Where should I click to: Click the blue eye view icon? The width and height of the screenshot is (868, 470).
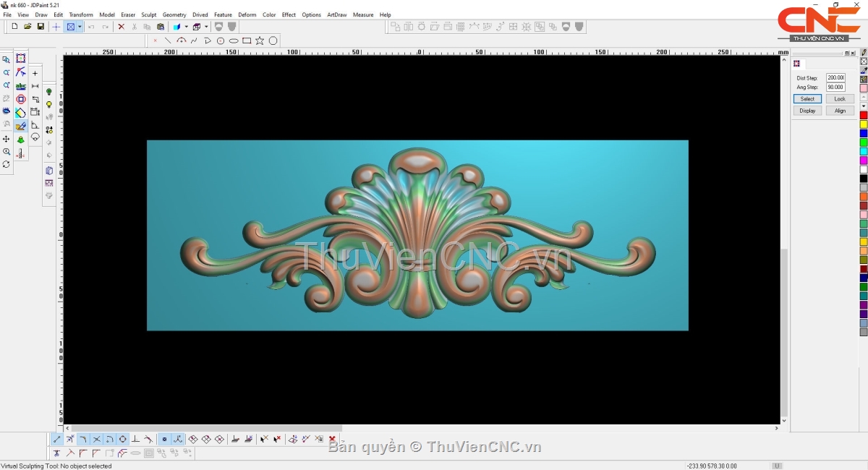pos(7,111)
